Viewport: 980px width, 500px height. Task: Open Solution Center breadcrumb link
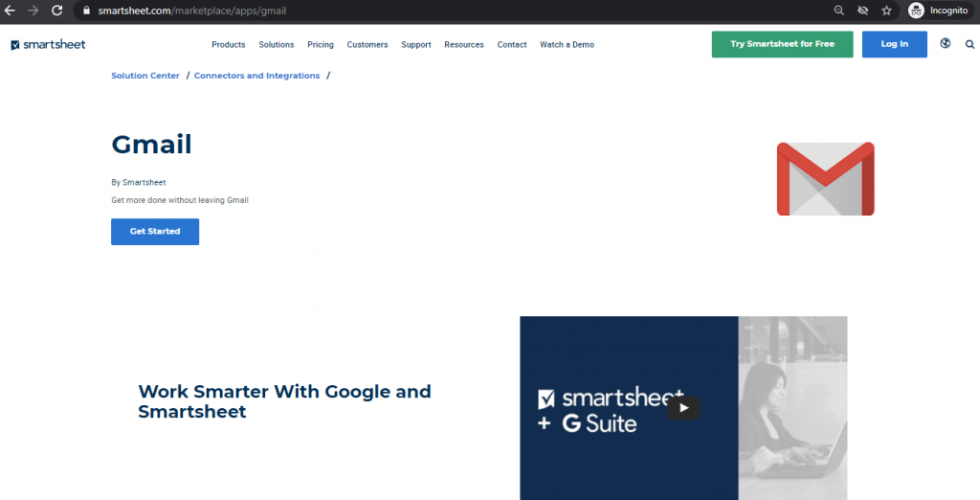coord(145,76)
